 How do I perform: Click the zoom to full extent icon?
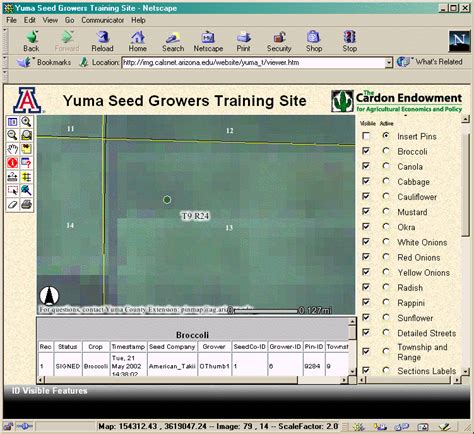tap(26, 136)
